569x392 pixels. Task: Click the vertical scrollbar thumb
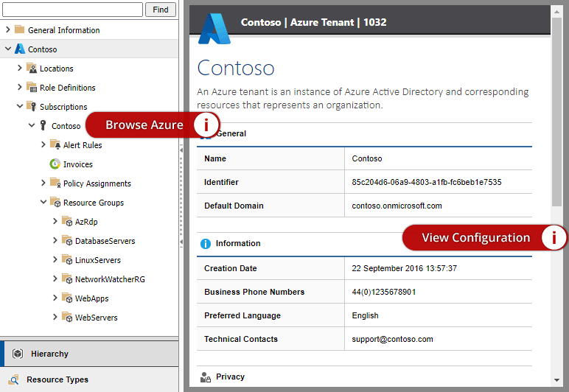click(556, 112)
